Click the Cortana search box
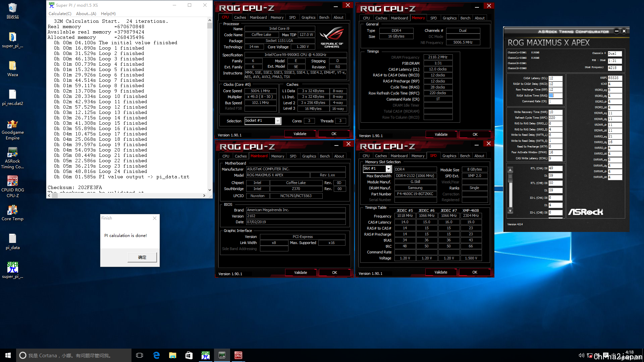Screen dimensions: 644x362 pyautogui.click(x=74, y=355)
